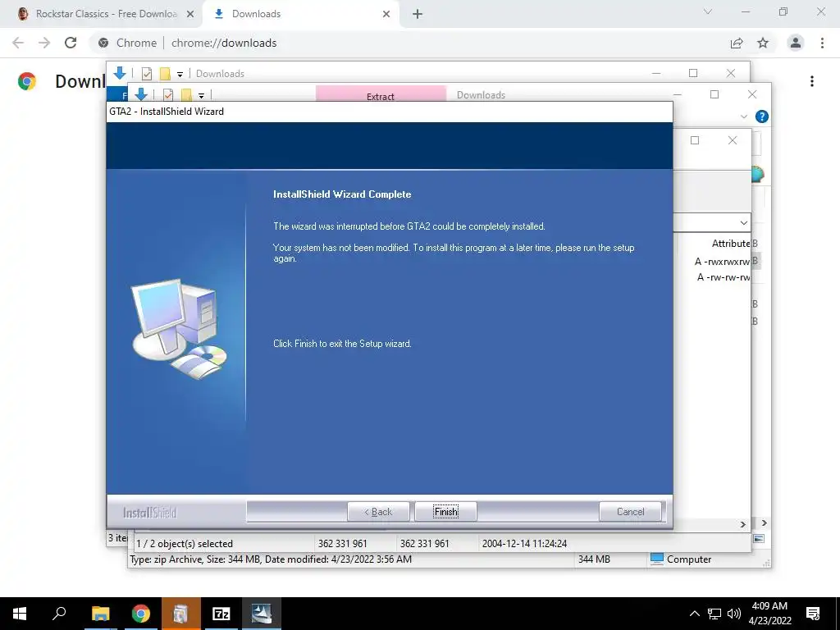The image size is (840, 630).
Task: Open the Windows Start menu
Action: click(20, 614)
